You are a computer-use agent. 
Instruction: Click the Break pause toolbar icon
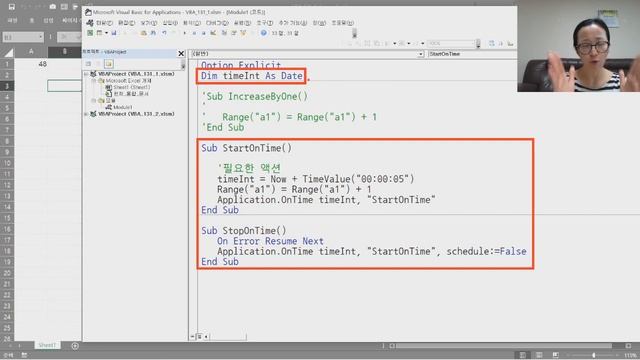[194, 33]
